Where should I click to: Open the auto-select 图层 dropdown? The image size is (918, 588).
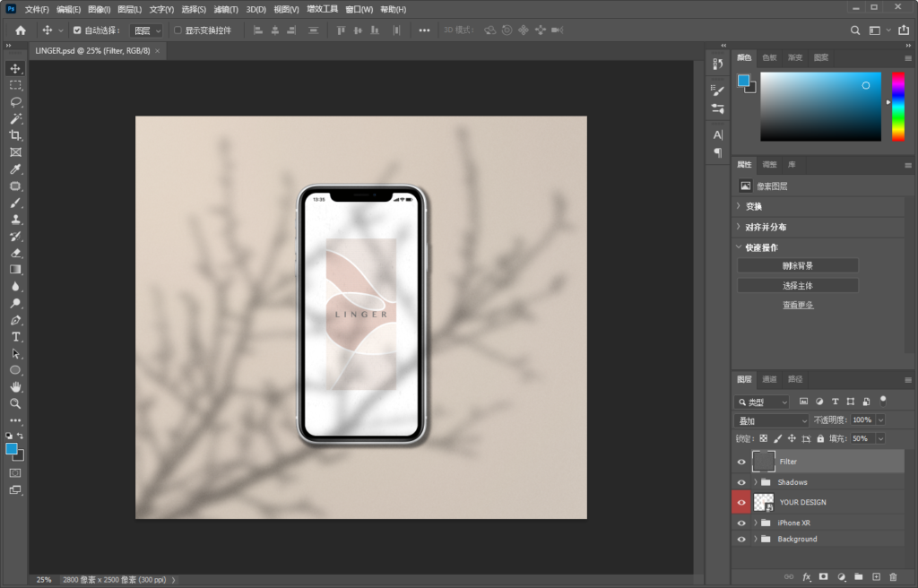pos(146,30)
